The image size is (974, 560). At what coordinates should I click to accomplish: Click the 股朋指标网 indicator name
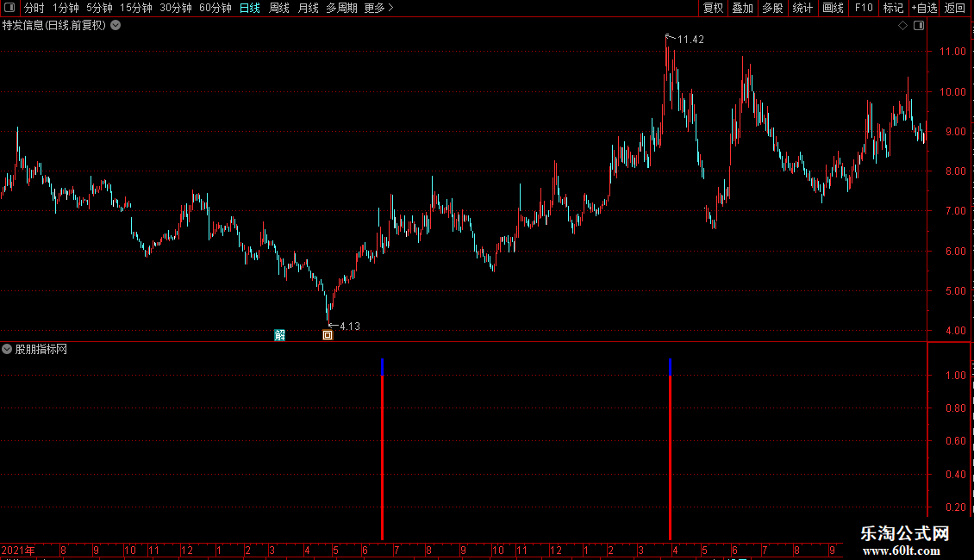pyautogui.click(x=41, y=350)
